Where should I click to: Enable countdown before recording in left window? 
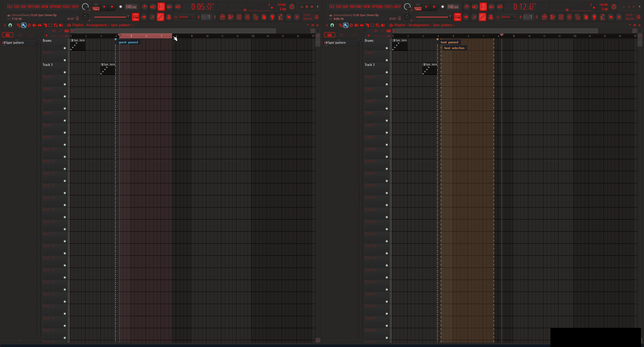[x=161, y=7]
